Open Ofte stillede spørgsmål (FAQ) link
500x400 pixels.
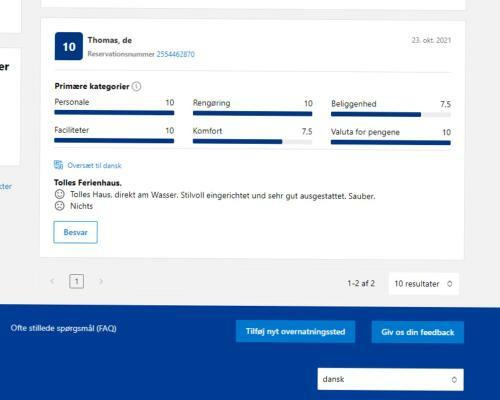(x=63, y=328)
